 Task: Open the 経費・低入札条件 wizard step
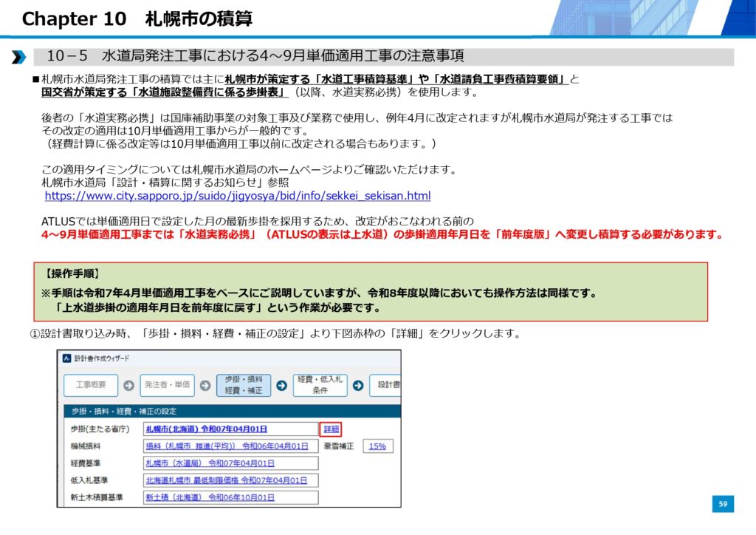click(319, 385)
